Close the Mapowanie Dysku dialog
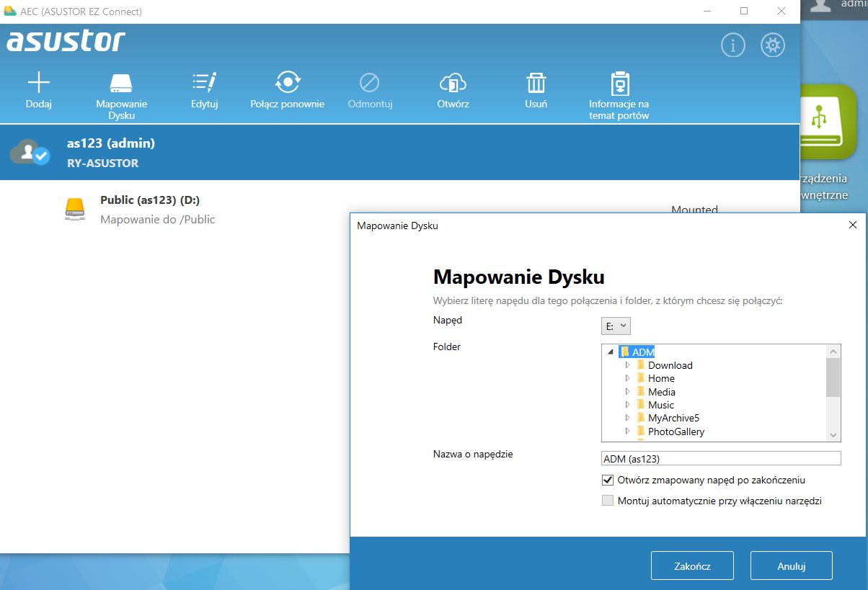Image resolution: width=868 pixels, height=590 pixels. [x=853, y=225]
